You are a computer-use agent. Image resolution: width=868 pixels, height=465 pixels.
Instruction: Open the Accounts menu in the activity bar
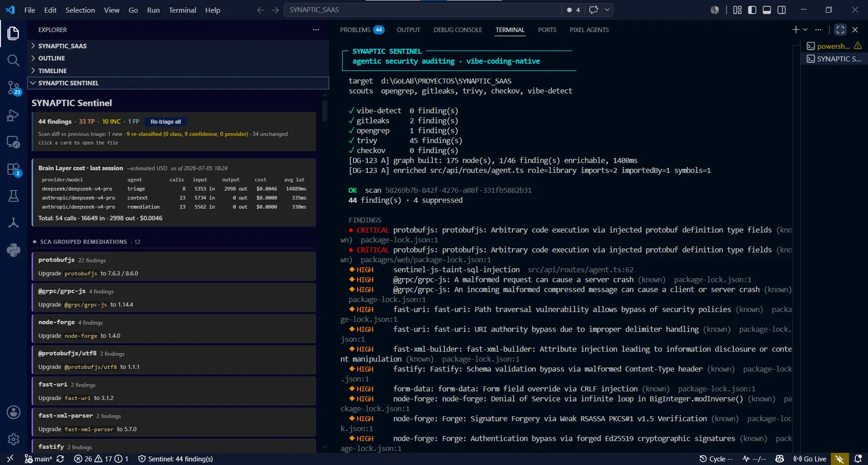point(14,412)
